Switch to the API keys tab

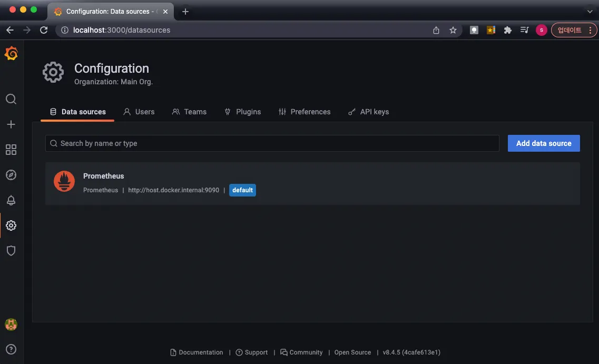369,112
